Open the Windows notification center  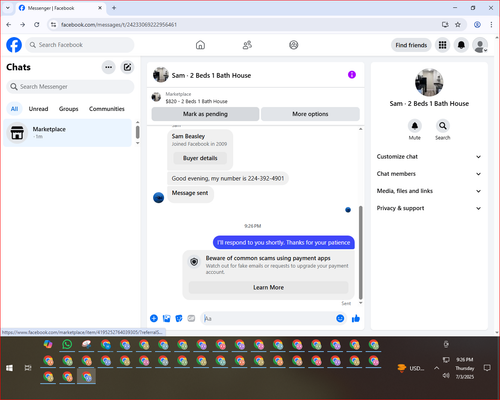click(487, 368)
